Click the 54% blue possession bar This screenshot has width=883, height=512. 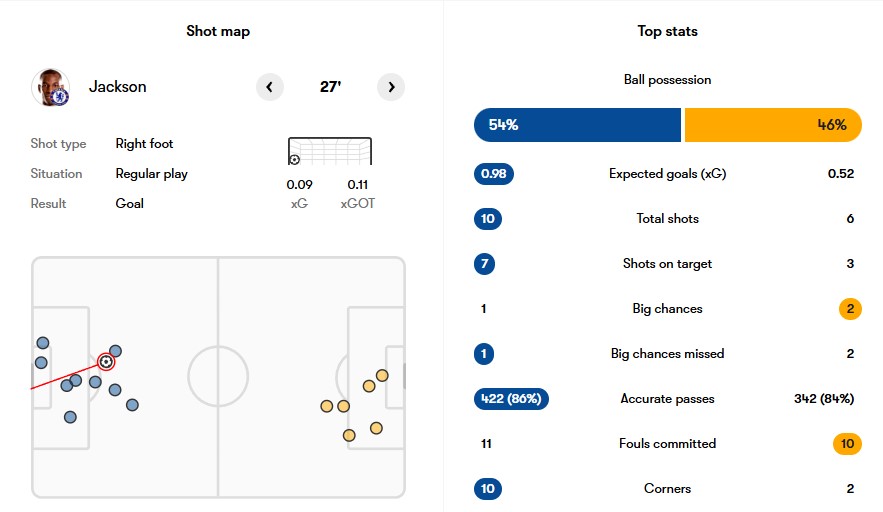pyautogui.click(x=577, y=125)
